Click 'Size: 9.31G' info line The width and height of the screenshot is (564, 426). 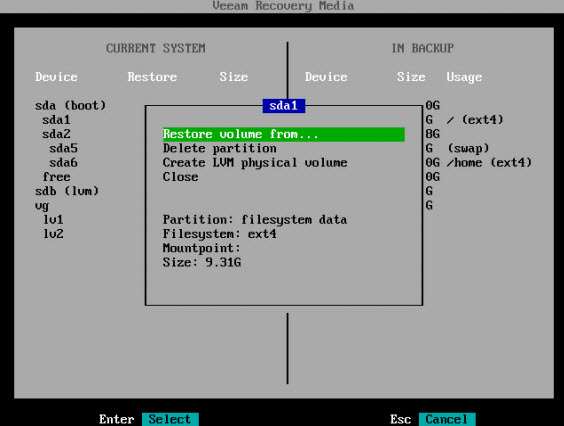point(202,262)
